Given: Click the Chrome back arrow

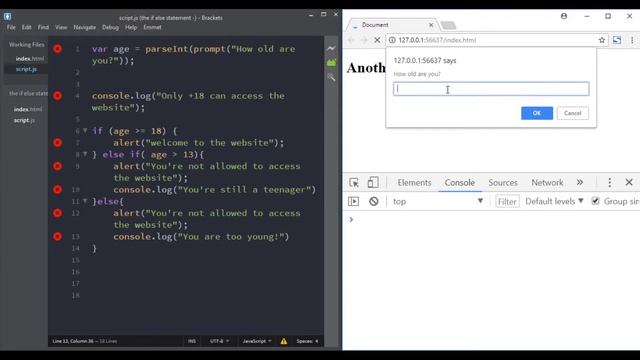Looking at the screenshot, I should (351, 40).
